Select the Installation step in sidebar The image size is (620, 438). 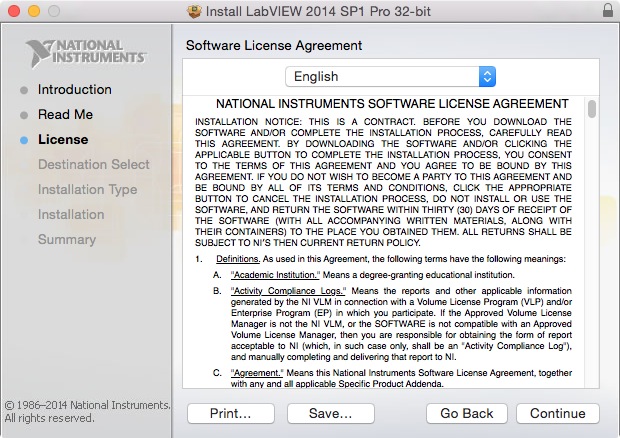(71, 214)
